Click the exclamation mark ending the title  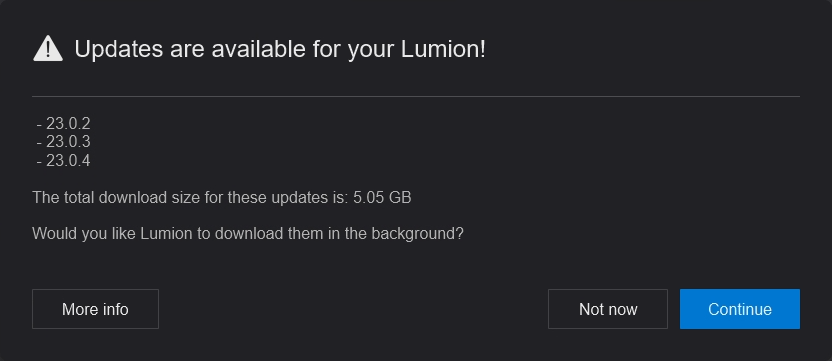point(482,49)
